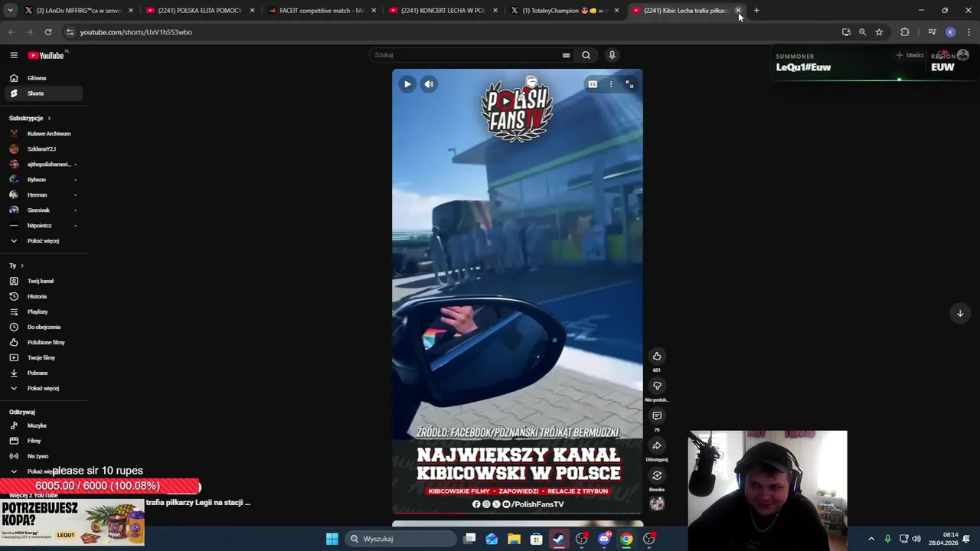Image resolution: width=980 pixels, height=551 pixels.
Task: Expand Pokaż więcej under Pobrane
Action: click(x=42, y=388)
